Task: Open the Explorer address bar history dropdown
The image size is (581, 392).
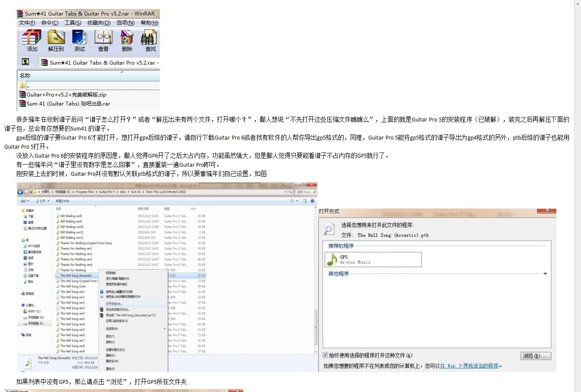Action: click(285, 192)
